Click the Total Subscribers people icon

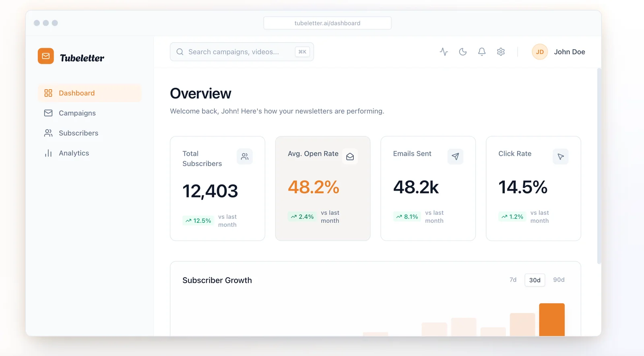point(245,156)
